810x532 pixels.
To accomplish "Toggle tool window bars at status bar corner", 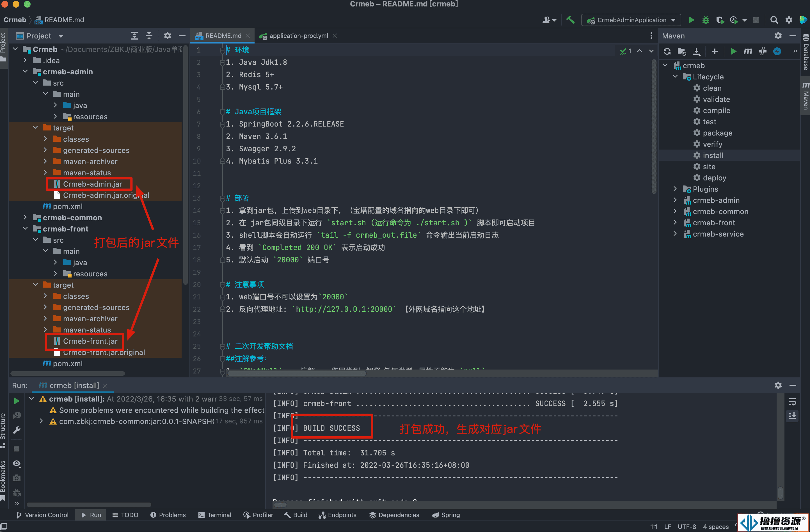I will click(x=4, y=526).
